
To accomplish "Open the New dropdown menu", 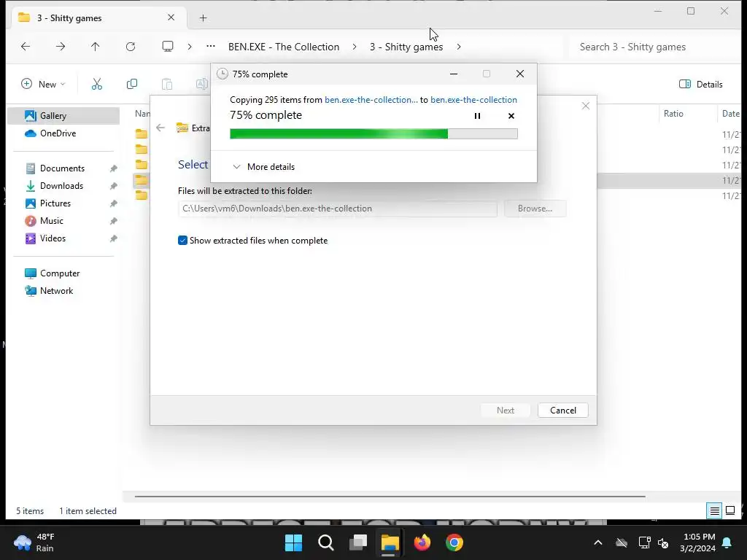I will (43, 85).
